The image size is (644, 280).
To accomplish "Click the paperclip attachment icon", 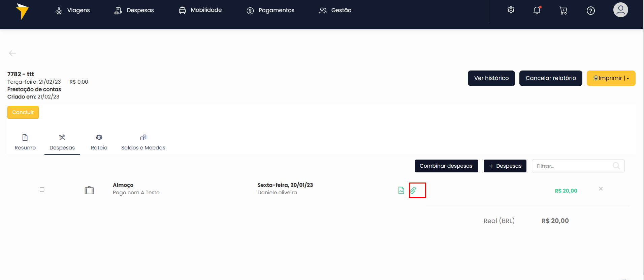I will [413, 190].
